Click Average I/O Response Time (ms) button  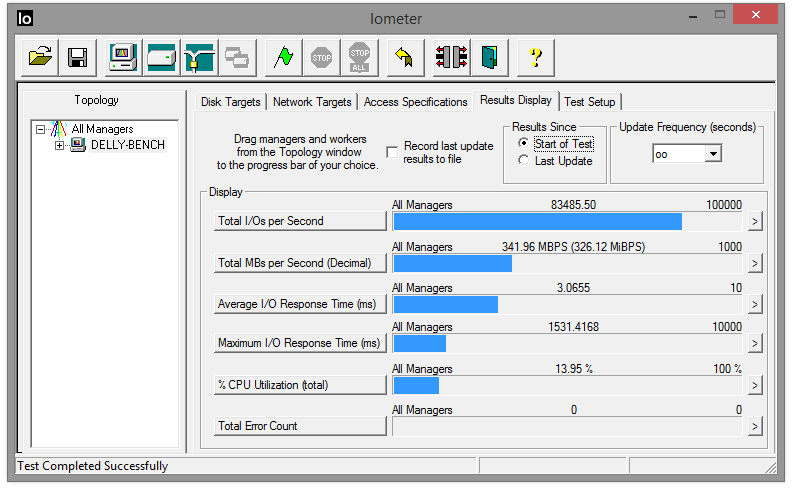click(x=300, y=304)
